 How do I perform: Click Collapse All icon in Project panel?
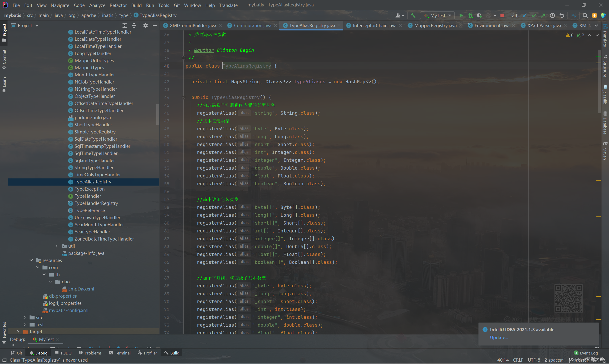pos(134,25)
